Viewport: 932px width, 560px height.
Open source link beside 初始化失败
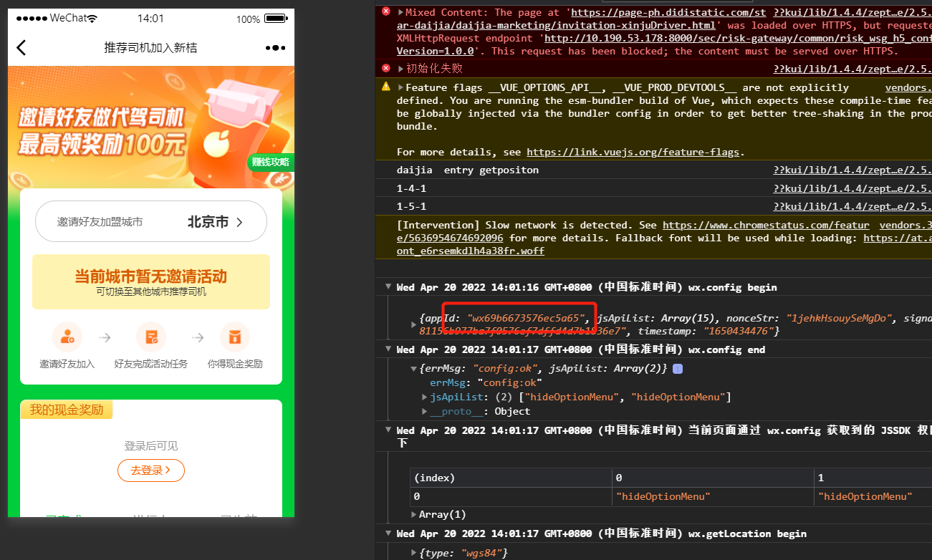(852, 69)
